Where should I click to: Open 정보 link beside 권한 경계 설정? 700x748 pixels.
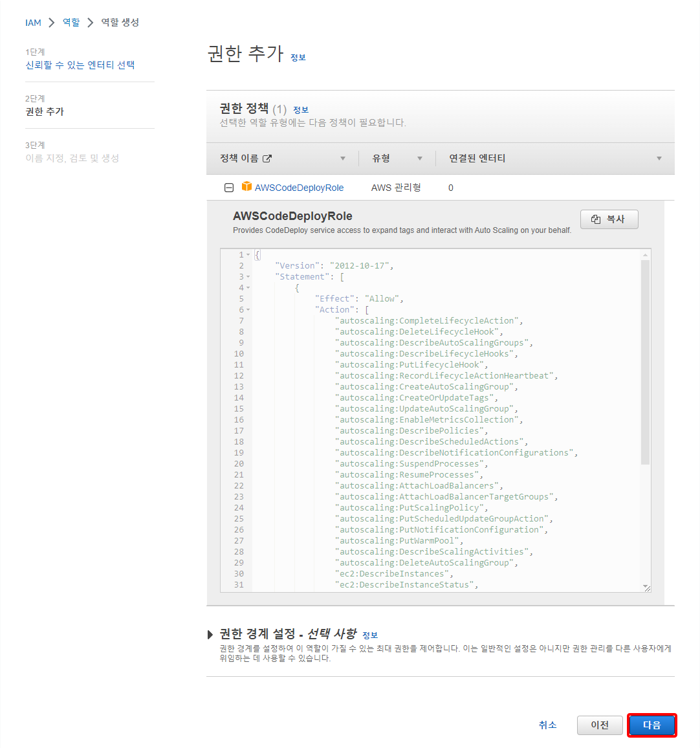pos(370,635)
